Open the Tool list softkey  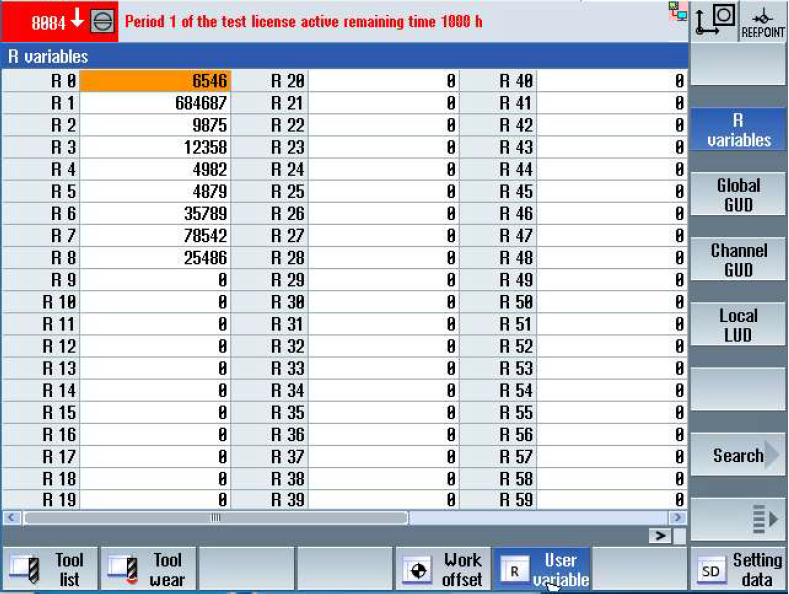[50, 569]
